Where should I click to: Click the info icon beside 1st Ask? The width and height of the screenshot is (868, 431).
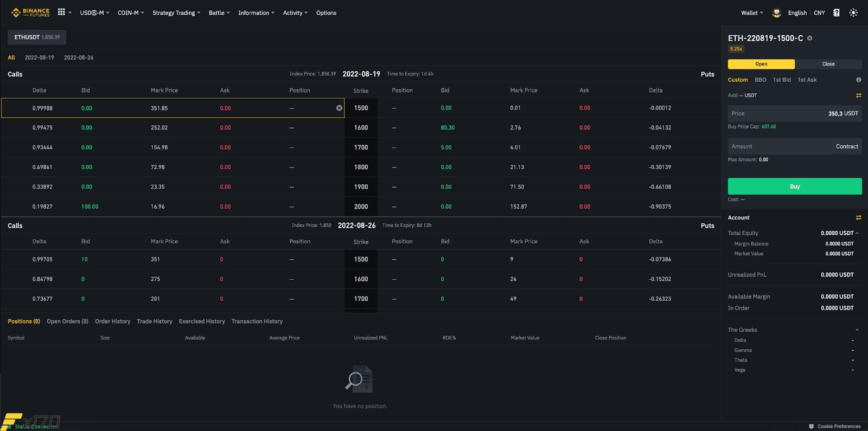tap(858, 80)
